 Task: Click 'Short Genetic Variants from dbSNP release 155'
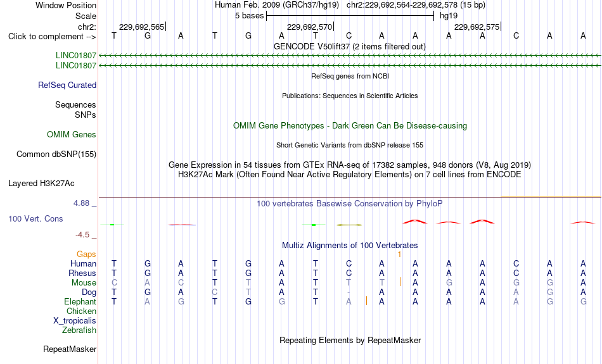tap(350, 145)
